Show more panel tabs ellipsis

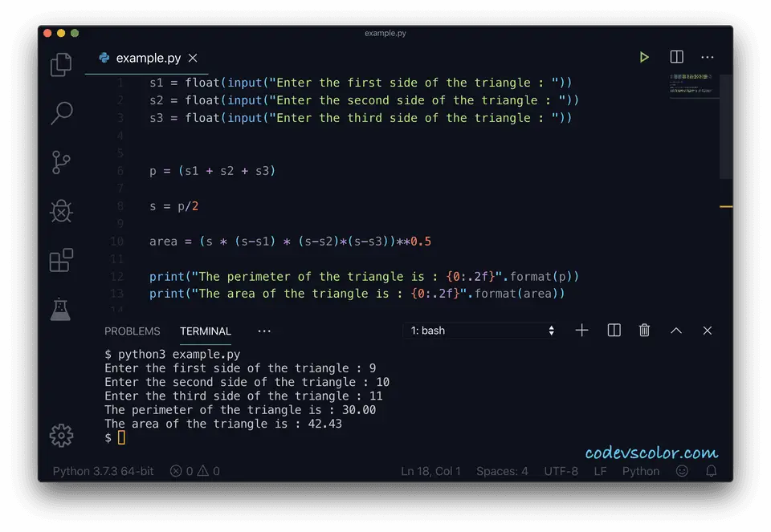264,331
